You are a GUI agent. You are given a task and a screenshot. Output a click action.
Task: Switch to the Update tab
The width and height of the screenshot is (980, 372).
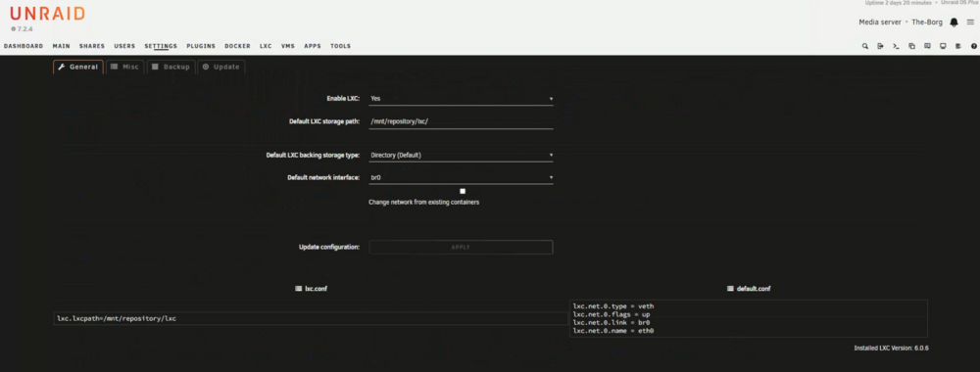pyautogui.click(x=221, y=67)
